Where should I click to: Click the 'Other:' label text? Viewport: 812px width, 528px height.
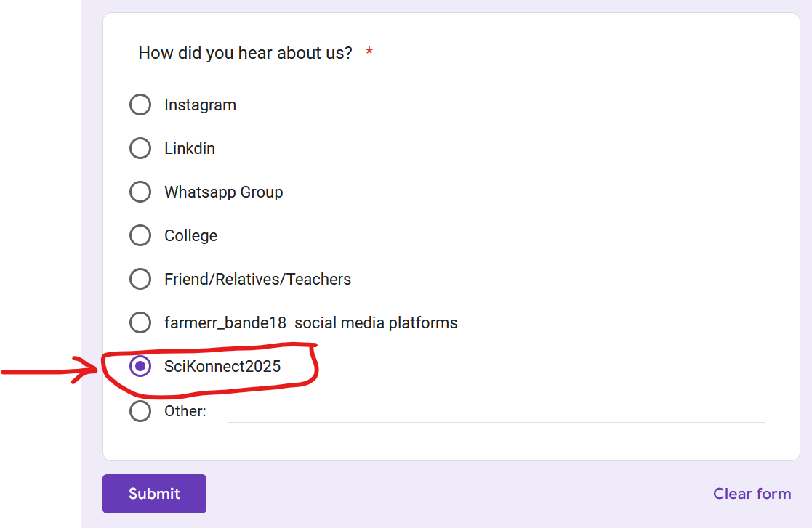185,411
